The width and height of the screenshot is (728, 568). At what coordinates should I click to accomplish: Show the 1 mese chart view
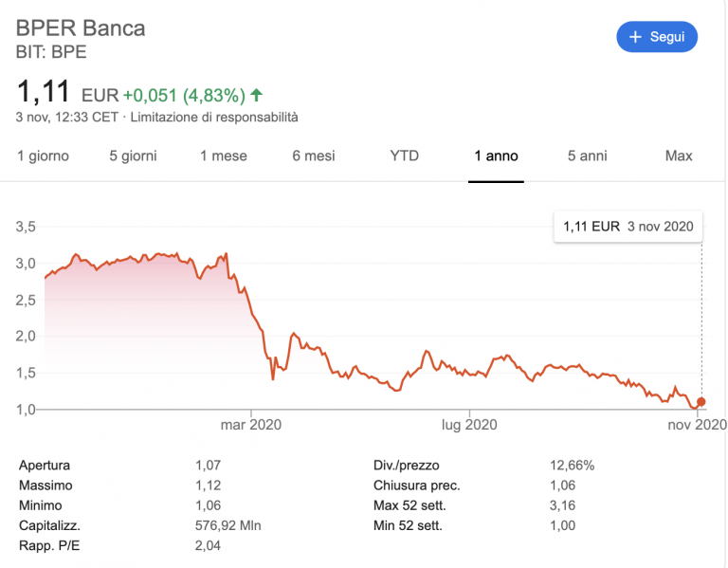click(223, 156)
